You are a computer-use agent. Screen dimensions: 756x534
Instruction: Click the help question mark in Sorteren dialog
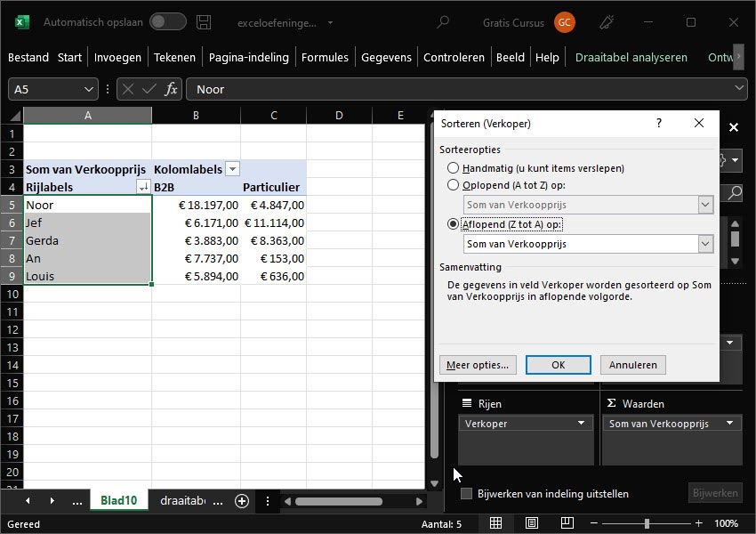[x=659, y=124]
